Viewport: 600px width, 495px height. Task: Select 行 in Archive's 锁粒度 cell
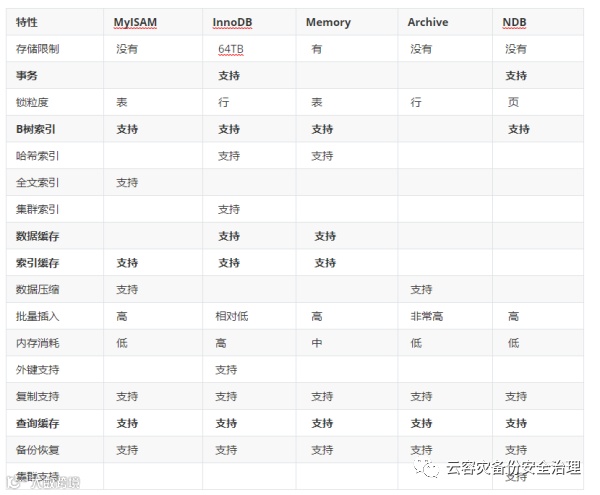(416, 103)
